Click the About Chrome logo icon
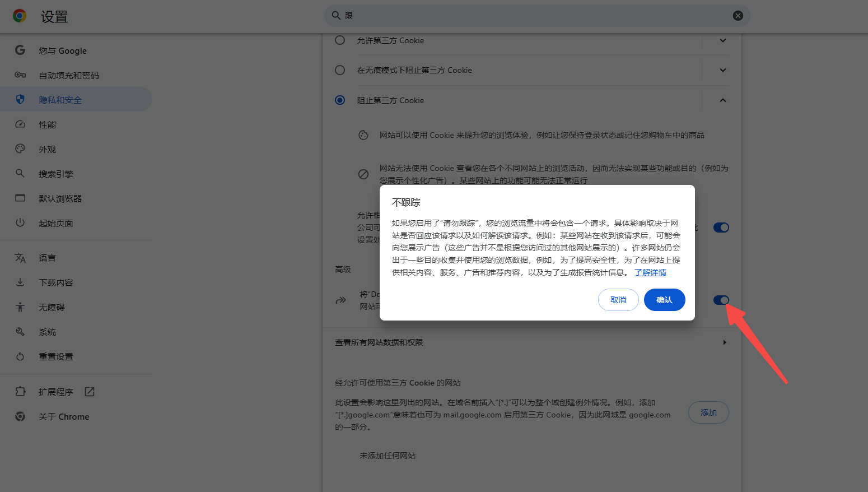The height and width of the screenshot is (492, 868). 20,416
